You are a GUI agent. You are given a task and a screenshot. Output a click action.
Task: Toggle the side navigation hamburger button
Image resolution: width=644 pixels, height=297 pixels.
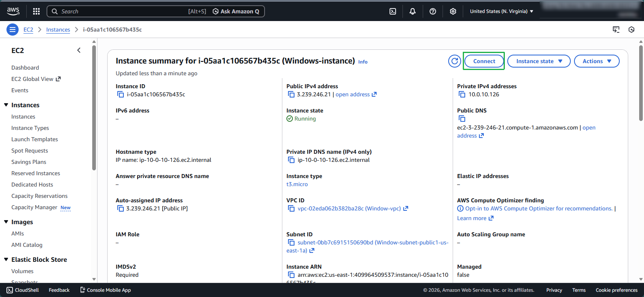click(x=13, y=30)
